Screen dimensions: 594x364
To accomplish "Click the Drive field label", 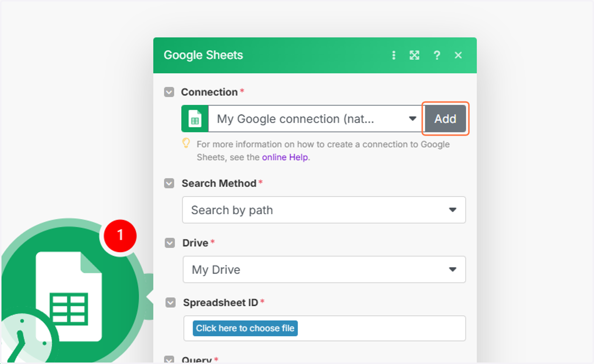I will 196,243.
